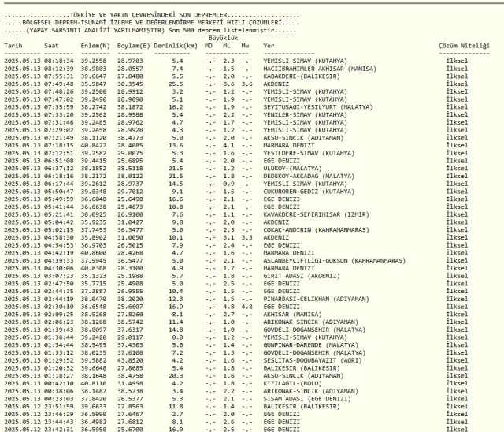Click the PINARBASI-CELIKHAN (ADIYAMAN) location
The width and height of the screenshot is (504, 432).
click(x=313, y=301)
